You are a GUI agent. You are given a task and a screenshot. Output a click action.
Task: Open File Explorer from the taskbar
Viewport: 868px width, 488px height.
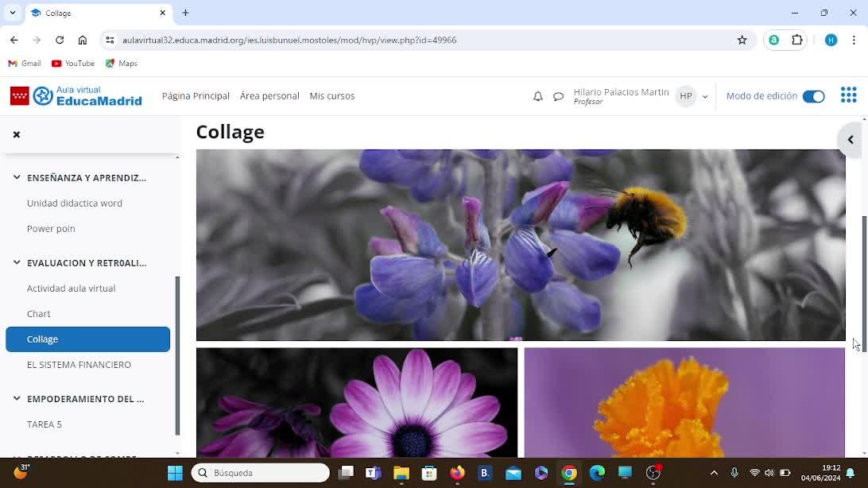coord(401,473)
